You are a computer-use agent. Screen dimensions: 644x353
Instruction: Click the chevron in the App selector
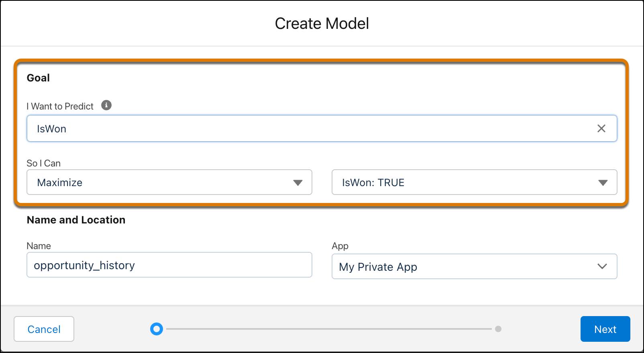(x=602, y=266)
